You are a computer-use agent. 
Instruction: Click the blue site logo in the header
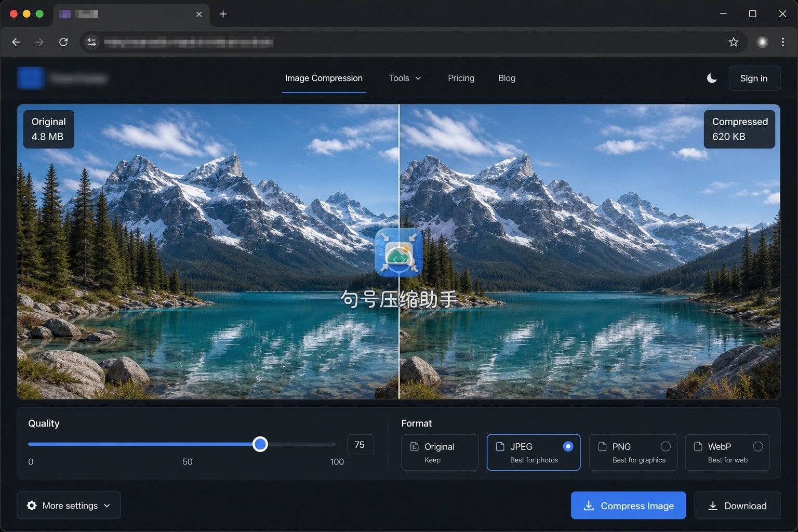pyautogui.click(x=30, y=78)
